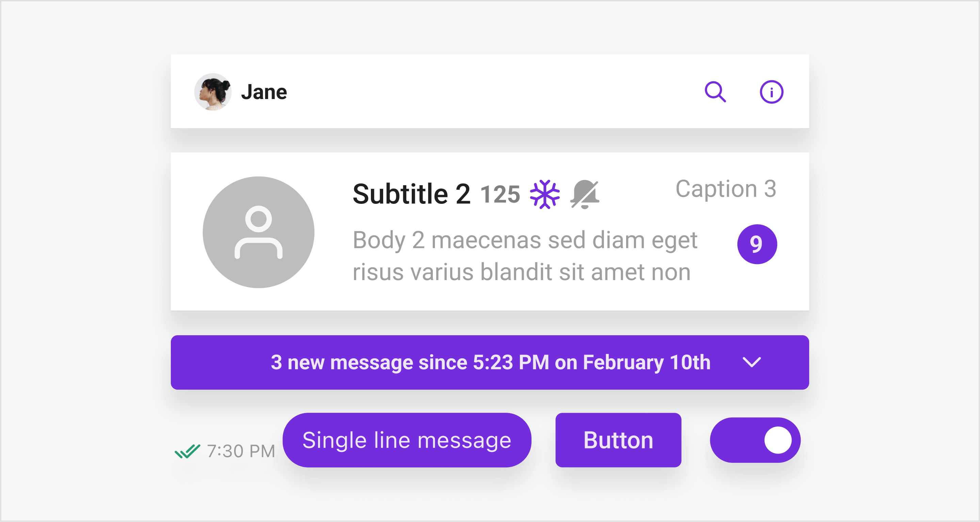Screen dimensions: 980x522
Task: Click the 125 member count
Action: (500, 194)
